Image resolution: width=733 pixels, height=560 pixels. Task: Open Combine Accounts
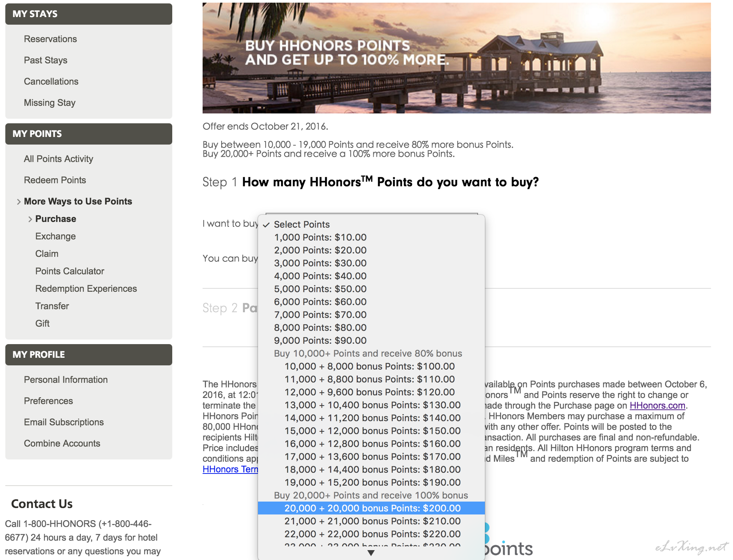click(x=62, y=444)
